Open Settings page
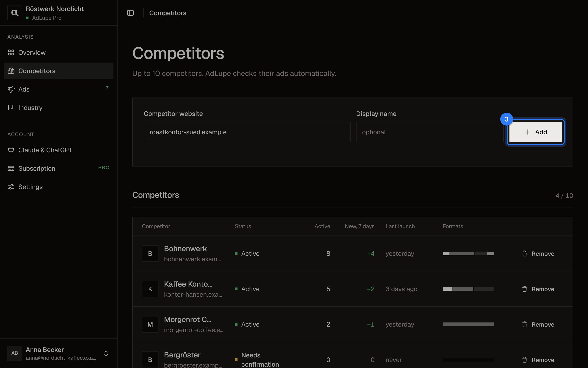 (x=59, y=187)
